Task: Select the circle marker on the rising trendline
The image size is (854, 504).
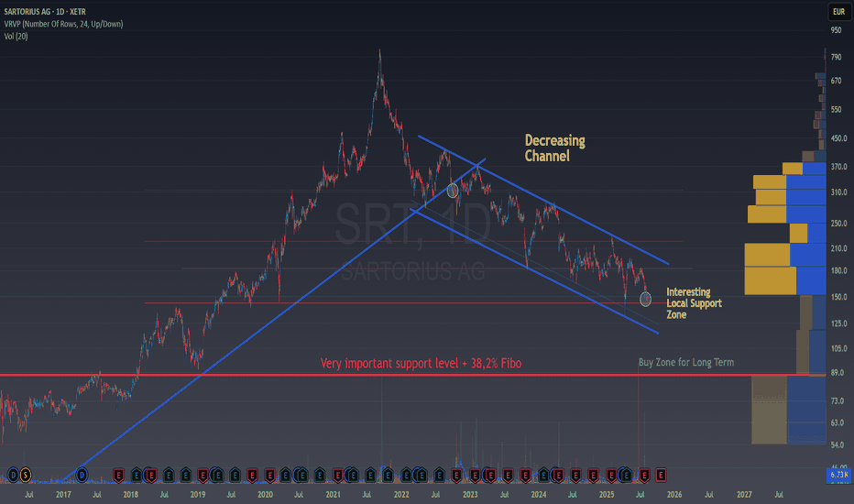Action: pyautogui.click(x=453, y=191)
